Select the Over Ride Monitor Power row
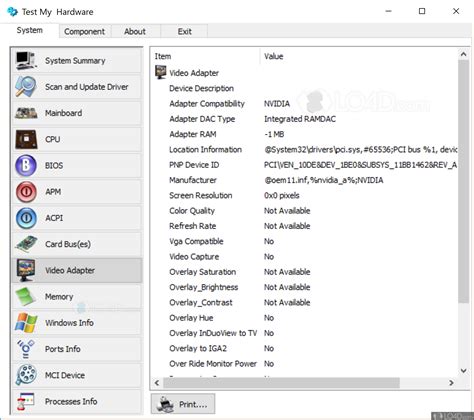Image resolution: width=474 pixels, height=420 pixels. tap(305, 364)
